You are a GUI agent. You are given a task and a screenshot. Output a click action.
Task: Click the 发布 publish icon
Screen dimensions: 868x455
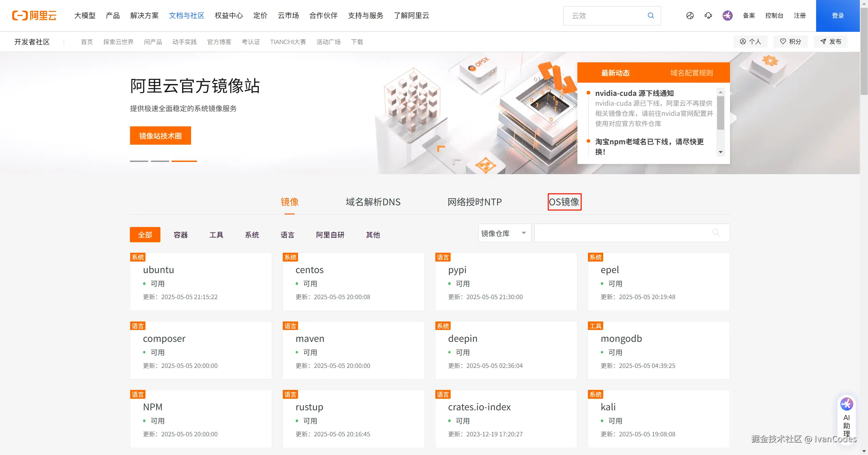pyautogui.click(x=824, y=41)
